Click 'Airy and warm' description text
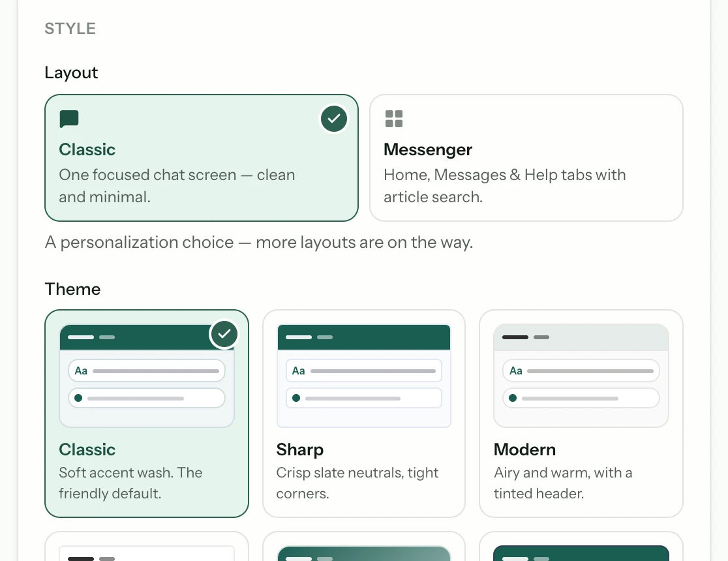 pos(563,483)
